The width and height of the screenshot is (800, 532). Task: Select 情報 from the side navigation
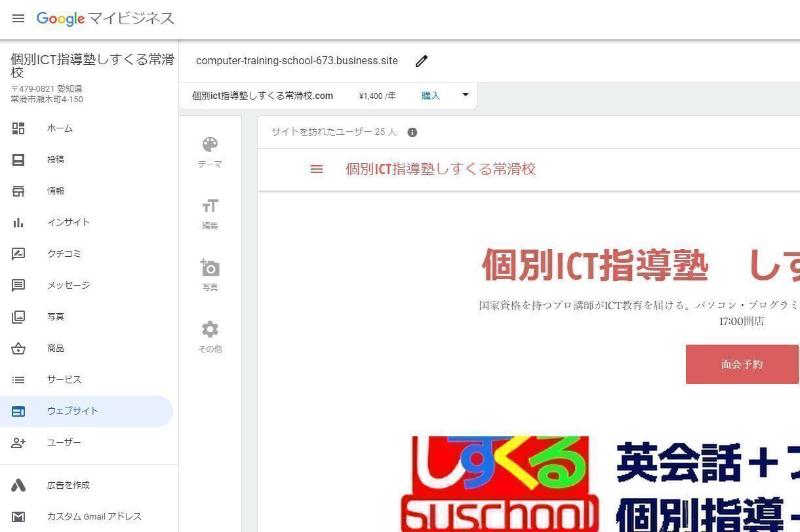55,191
